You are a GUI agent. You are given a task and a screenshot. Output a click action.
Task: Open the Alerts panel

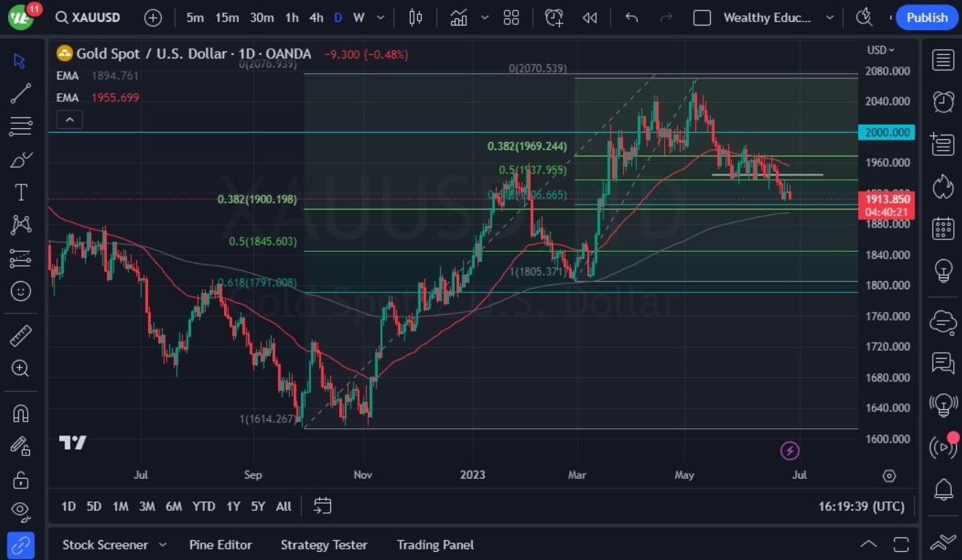tap(944, 102)
